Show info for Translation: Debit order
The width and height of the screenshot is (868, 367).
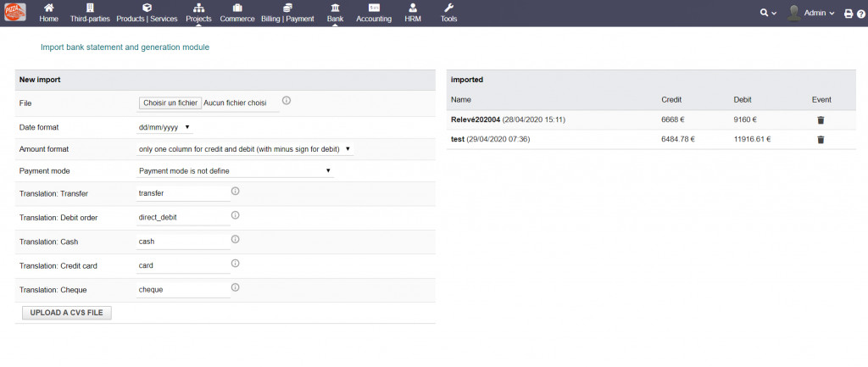(x=235, y=215)
